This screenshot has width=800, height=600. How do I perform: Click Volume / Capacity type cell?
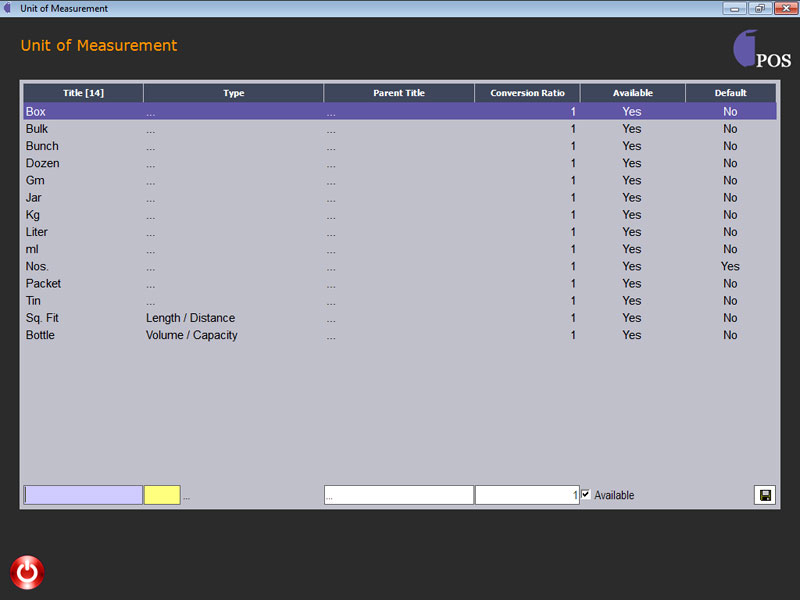pyautogui.click(x=192, y=335)
